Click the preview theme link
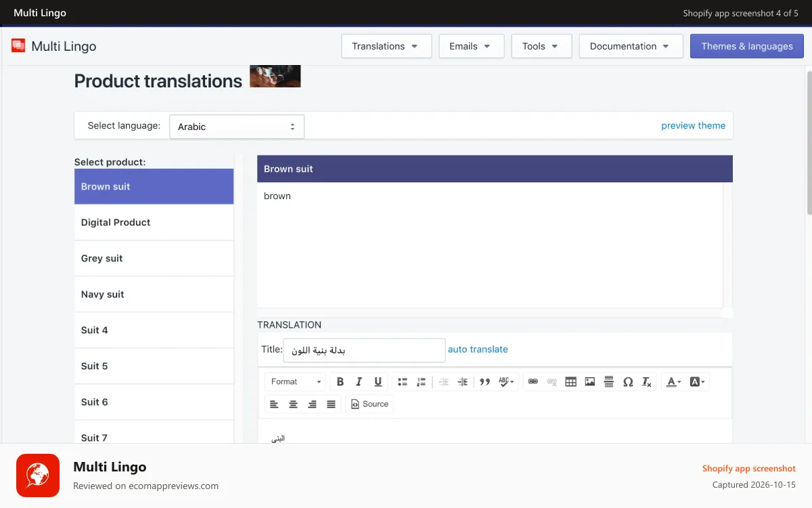812x508 pixels. 693,125
